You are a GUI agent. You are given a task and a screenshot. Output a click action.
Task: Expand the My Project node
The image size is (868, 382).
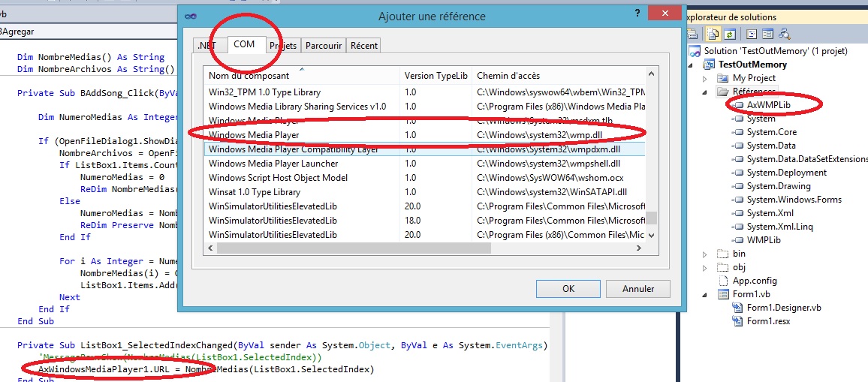705,78
